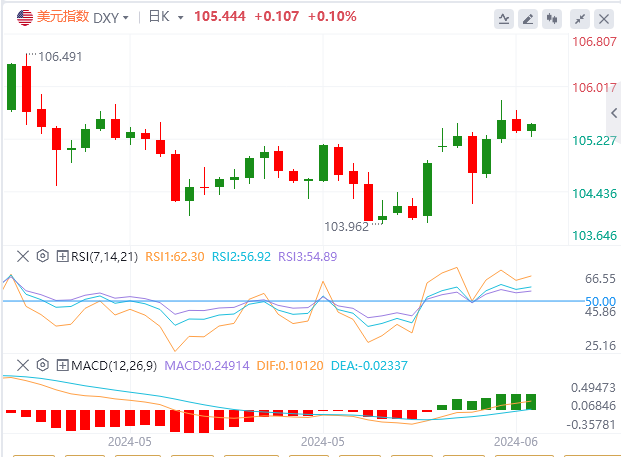The height and width of the screenshot is (457, 621).
Task: Click the 0.49473 MACD axis value
Action: (593, 388)
